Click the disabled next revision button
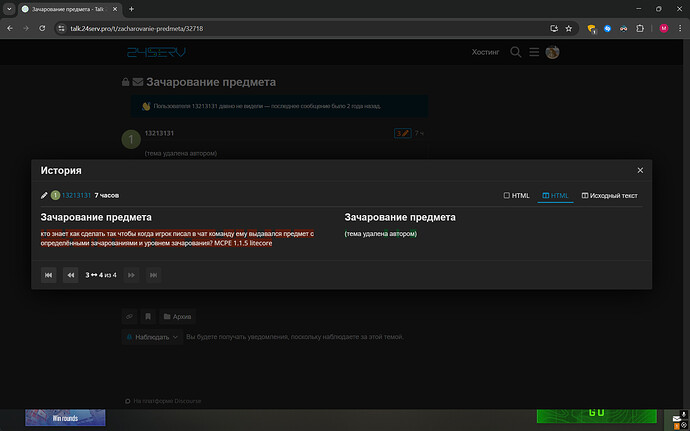This screenshot has height=431, width=690. 131,275
